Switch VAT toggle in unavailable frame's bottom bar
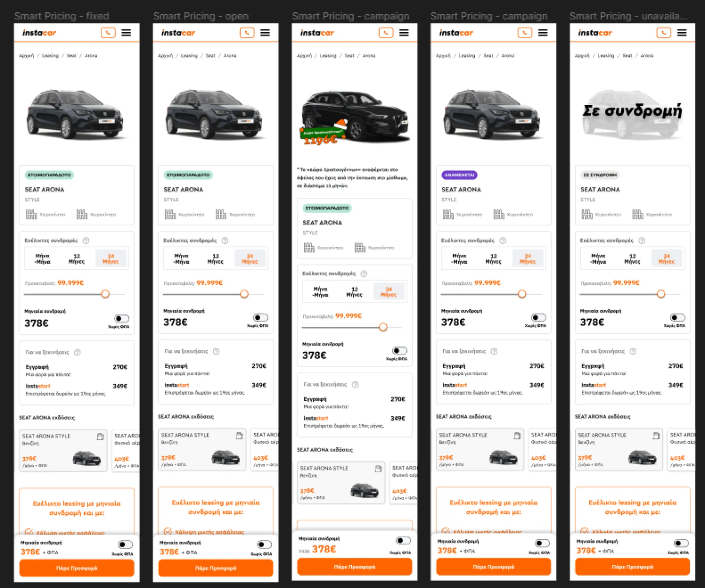 click(x=681, y=543)
